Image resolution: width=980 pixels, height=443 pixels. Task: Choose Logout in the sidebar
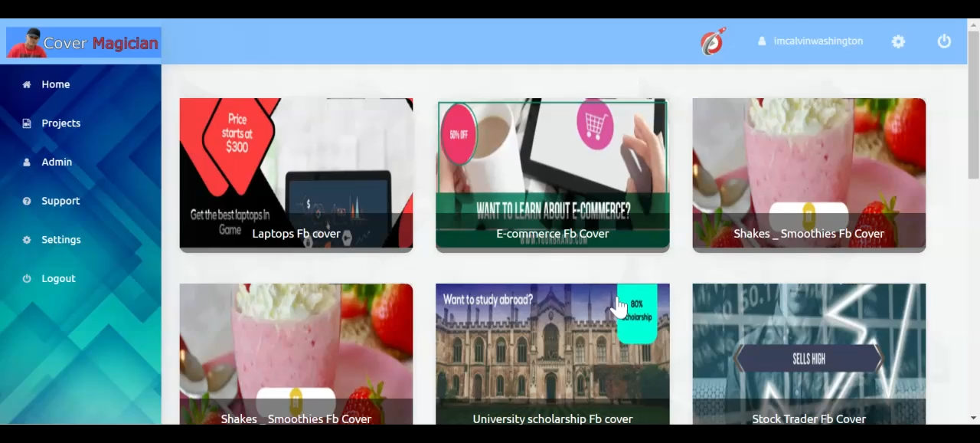(x=58, y=278)
